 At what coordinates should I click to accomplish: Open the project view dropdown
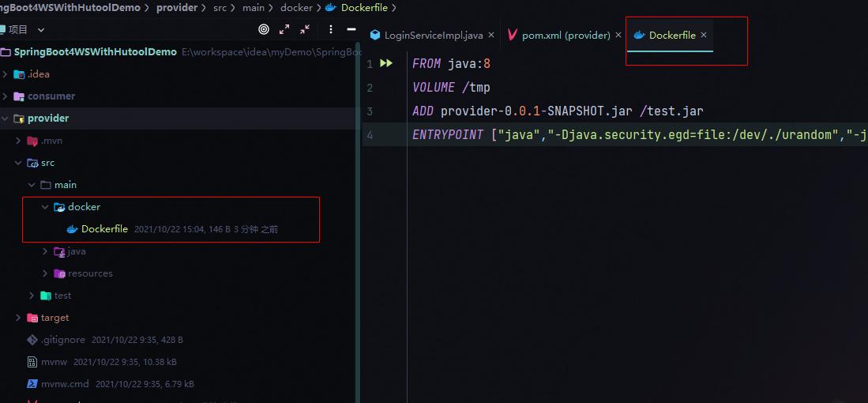click(x=41, y=29)
